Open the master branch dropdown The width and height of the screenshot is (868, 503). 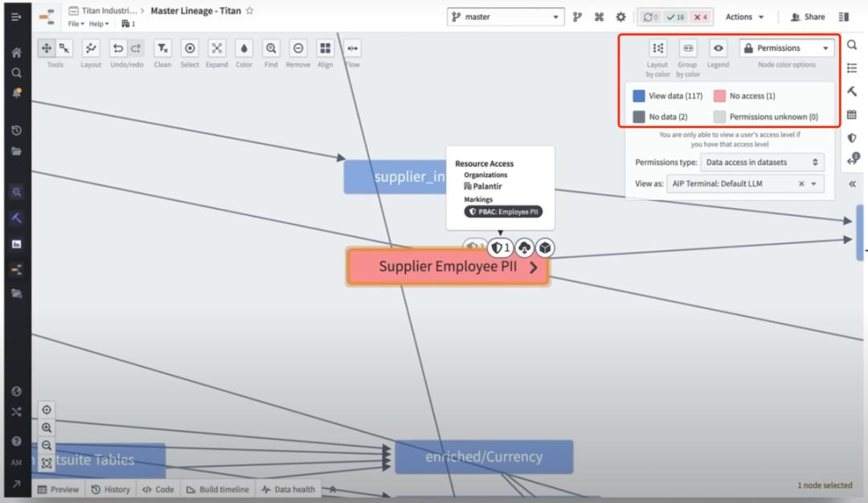click(x=506, y=17)
